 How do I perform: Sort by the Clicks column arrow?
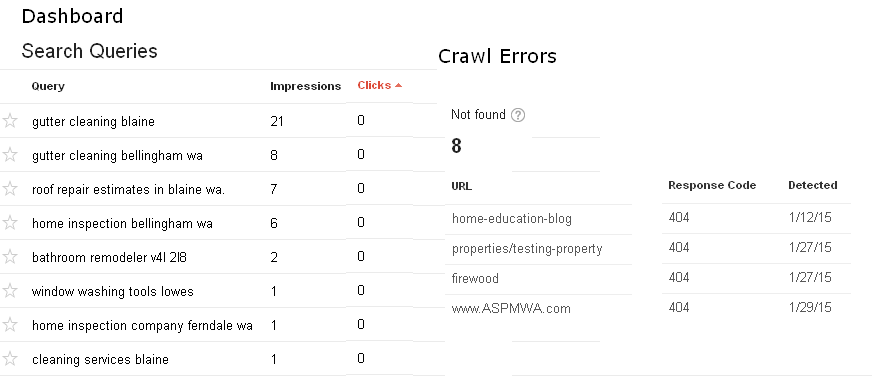click(398, 85)
